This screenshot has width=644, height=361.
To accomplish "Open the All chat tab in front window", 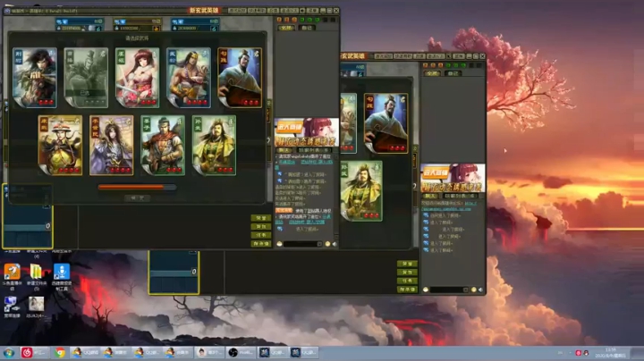I will [x=286, y=28].
